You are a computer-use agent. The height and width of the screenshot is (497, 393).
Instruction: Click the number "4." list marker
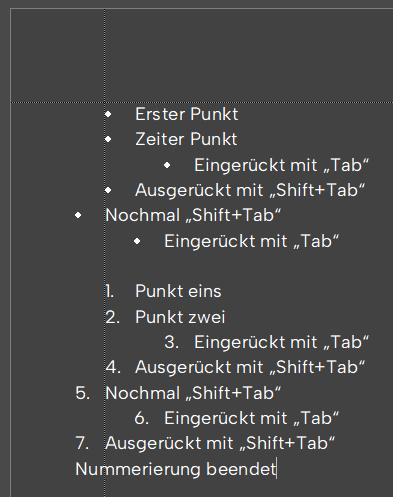click(113, 367)
